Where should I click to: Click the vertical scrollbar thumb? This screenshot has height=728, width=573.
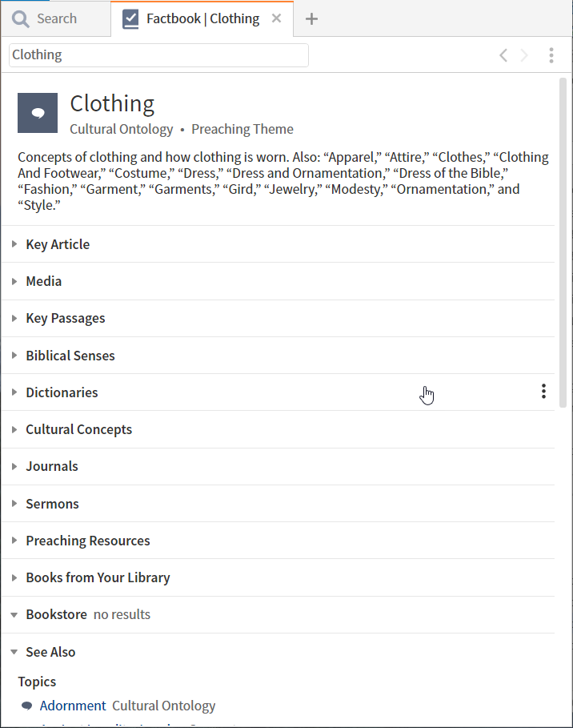pyautogui.click(x=563, y=243)
